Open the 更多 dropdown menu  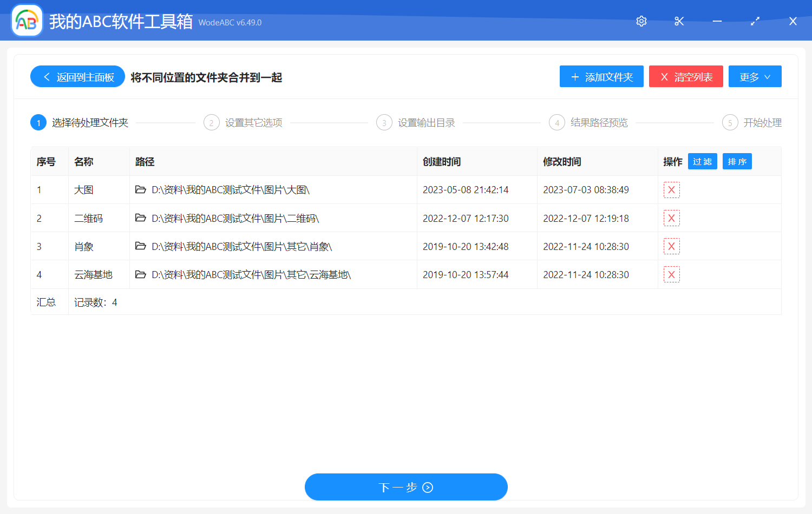click(x=755, y=76)
